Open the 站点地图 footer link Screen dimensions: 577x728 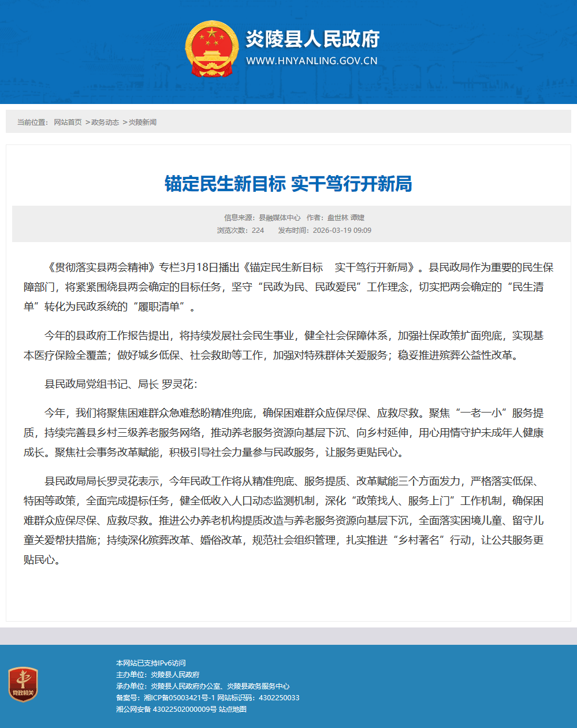tap(233, 710)
